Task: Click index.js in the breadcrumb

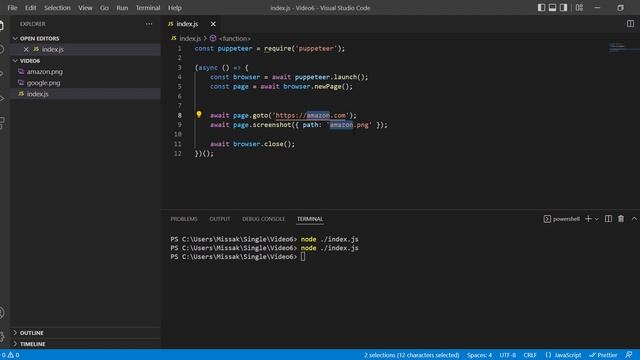Action: pos(190,38)
